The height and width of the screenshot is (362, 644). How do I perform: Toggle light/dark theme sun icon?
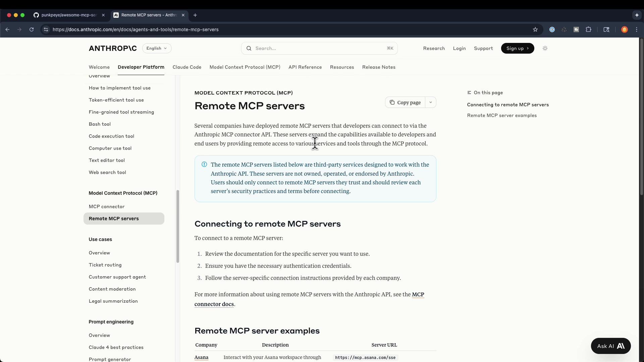coord(545,48)
